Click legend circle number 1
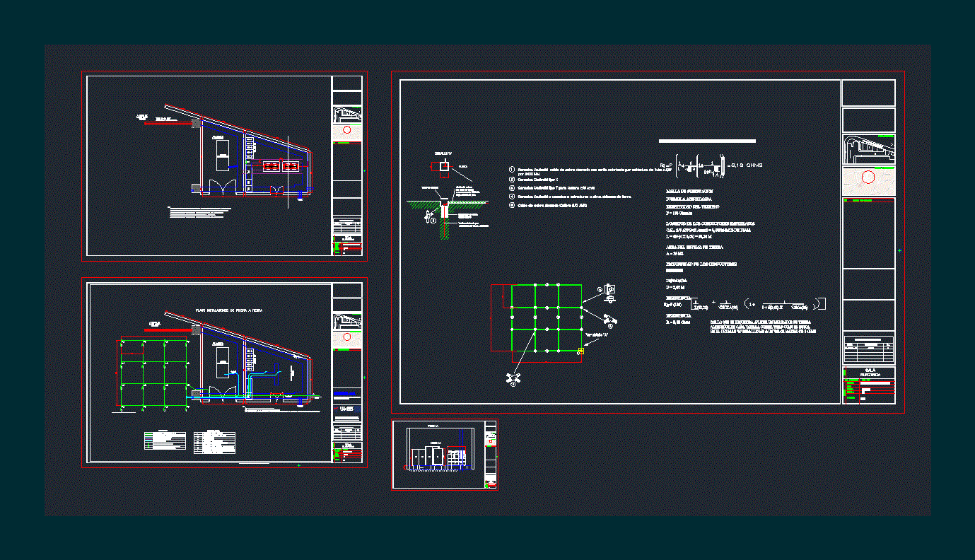The image size is (975, 560). (x=512, y=170)
